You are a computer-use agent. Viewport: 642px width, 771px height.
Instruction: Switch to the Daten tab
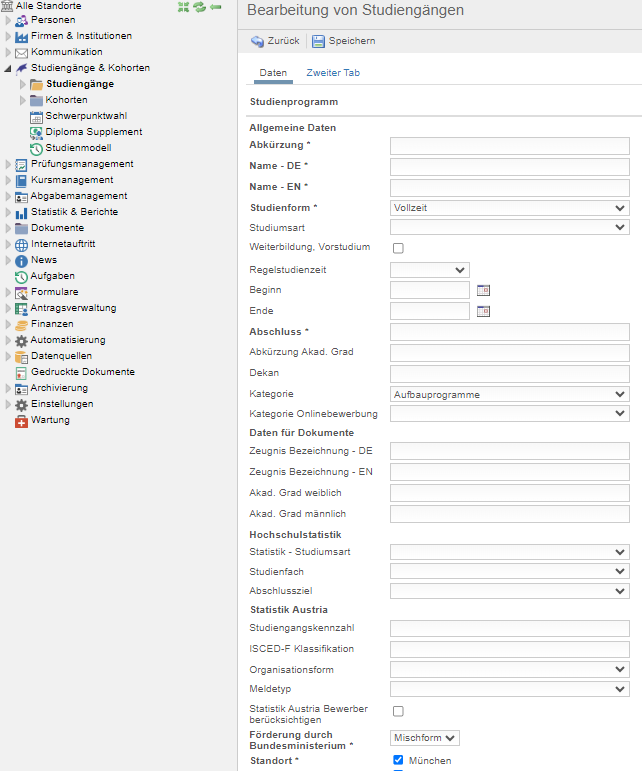[x=273, y=73]
